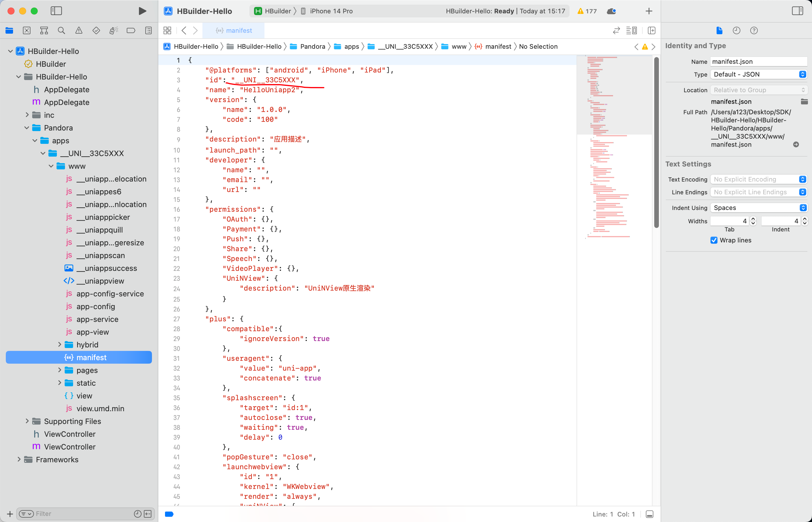This screenshot has height=522, width=812.
Task: Open the related items grid icon
Action: click(x=167, y=30)
